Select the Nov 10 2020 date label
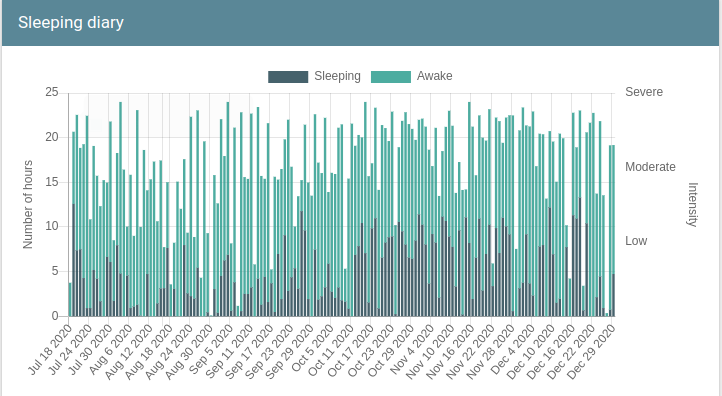Image resolution: width=722 pixels, height=396 pixels. (x=430, y=351)
